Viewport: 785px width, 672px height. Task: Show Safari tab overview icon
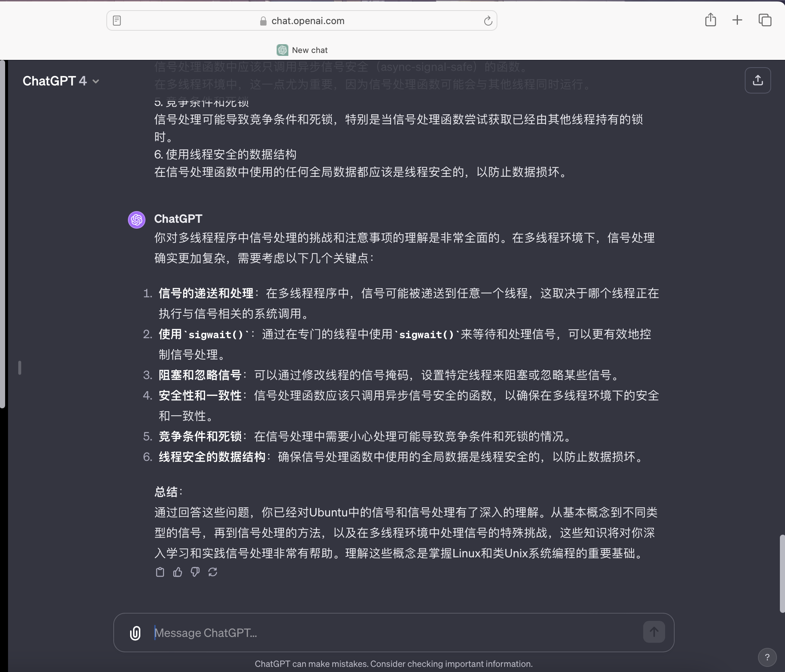click(765, 20)
